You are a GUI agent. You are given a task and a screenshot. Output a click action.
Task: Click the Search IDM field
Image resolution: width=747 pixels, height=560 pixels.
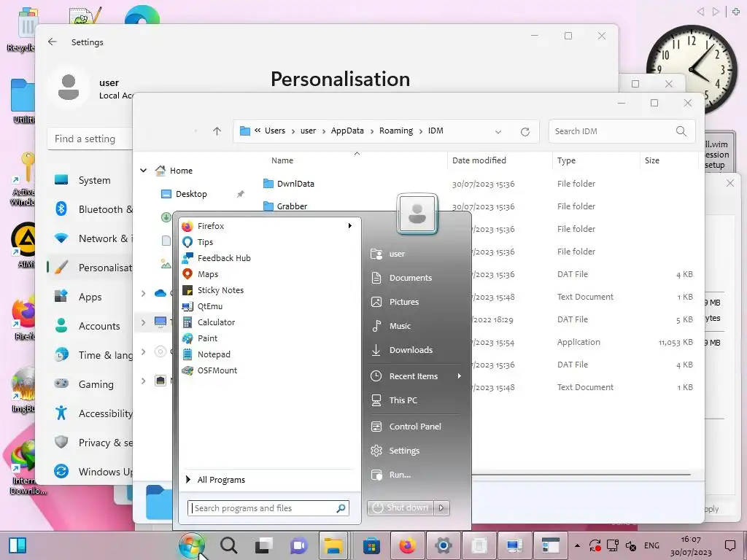tap(622, 131)
